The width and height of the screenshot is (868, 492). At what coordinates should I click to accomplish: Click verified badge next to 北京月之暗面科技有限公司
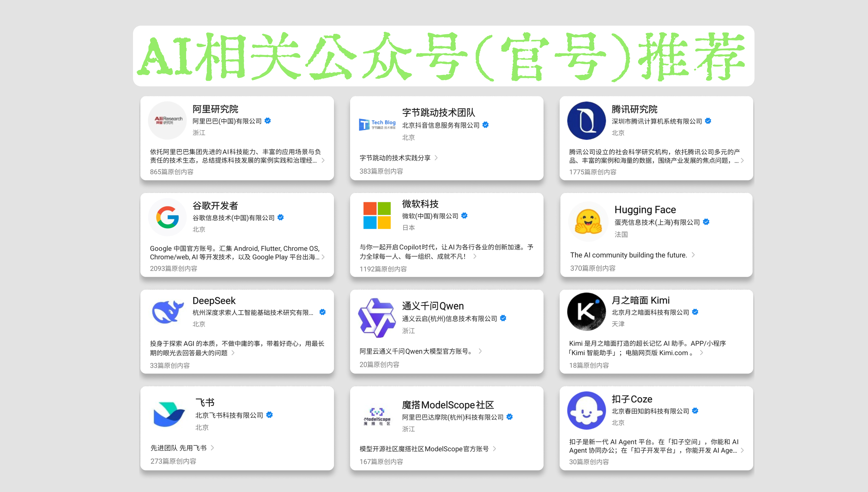pos(695,312)
